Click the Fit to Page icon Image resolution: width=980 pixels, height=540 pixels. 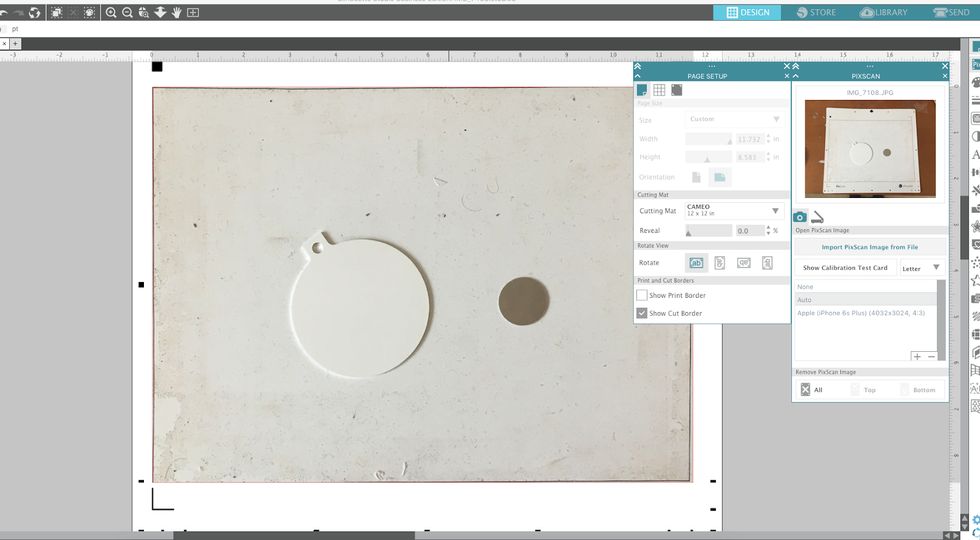coord(193,12)
